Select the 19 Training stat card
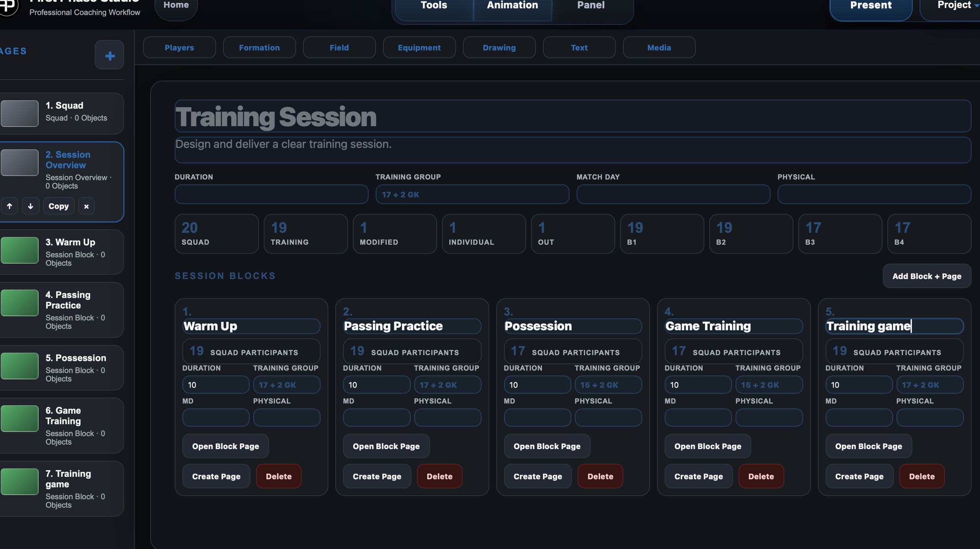The image size is (980, 549). click(306, 234)
